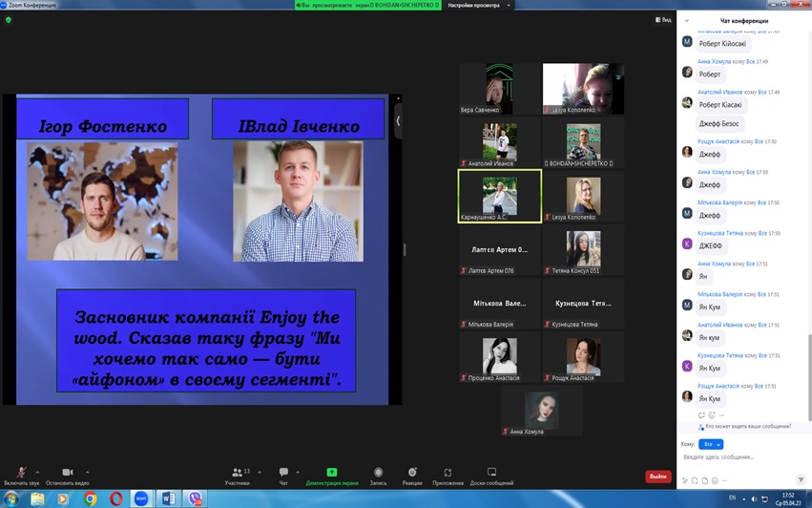
Task: Click the screenshot capture icon in chat
Action: tap(695, 480)
